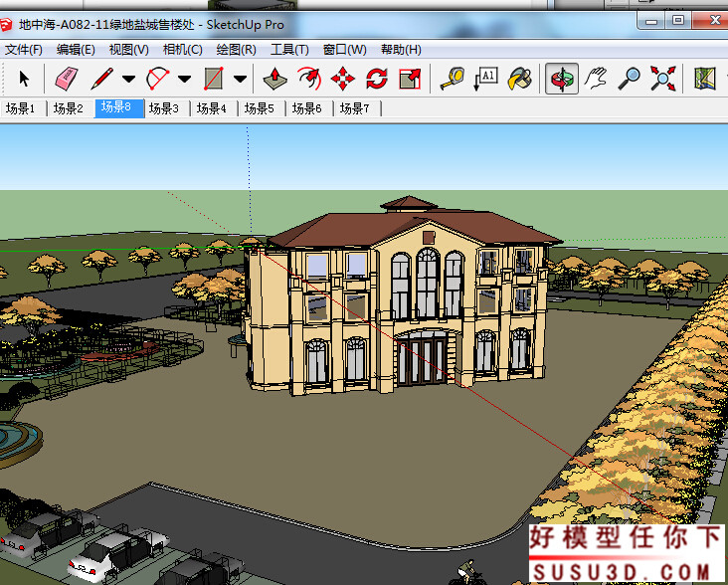
Task: Select the Rectangle shape tool
Action: click(214, 78)
